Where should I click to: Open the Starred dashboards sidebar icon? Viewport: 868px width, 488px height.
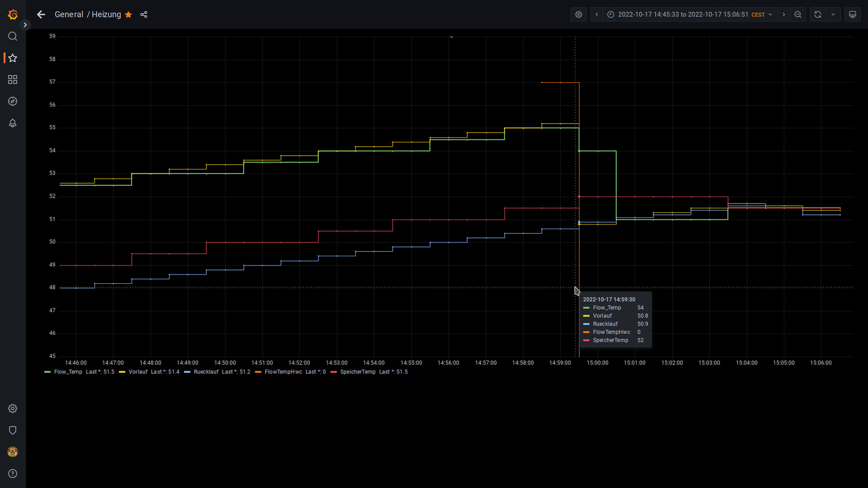(13, 58)
